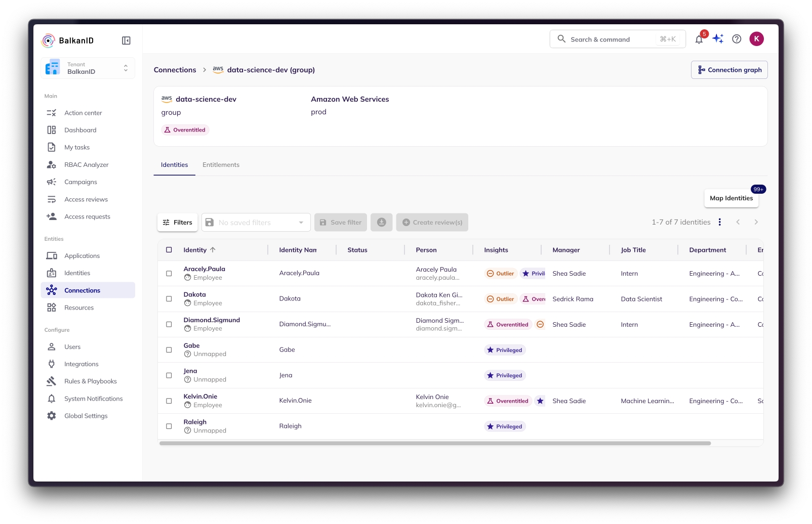Click the user avatar K
Image resolution: width=812 pixels, height=524 pixels.
(756, 39)
